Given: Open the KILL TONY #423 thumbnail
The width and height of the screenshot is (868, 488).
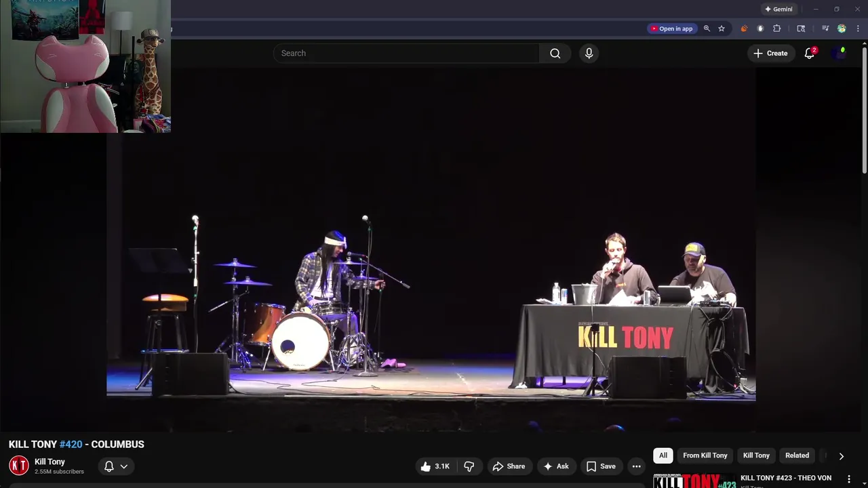Looking at the screenshot, I should pyautogui.click(x=694, y=481).
